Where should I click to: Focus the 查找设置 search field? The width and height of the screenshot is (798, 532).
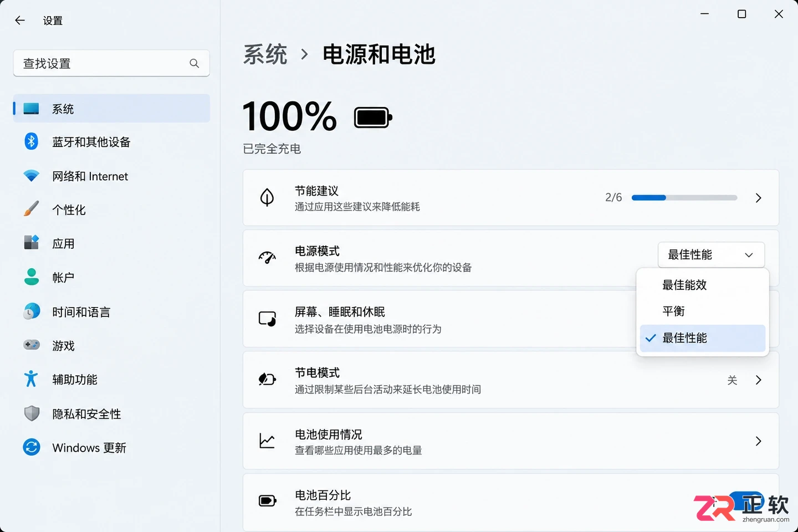[x=111, y=63]
